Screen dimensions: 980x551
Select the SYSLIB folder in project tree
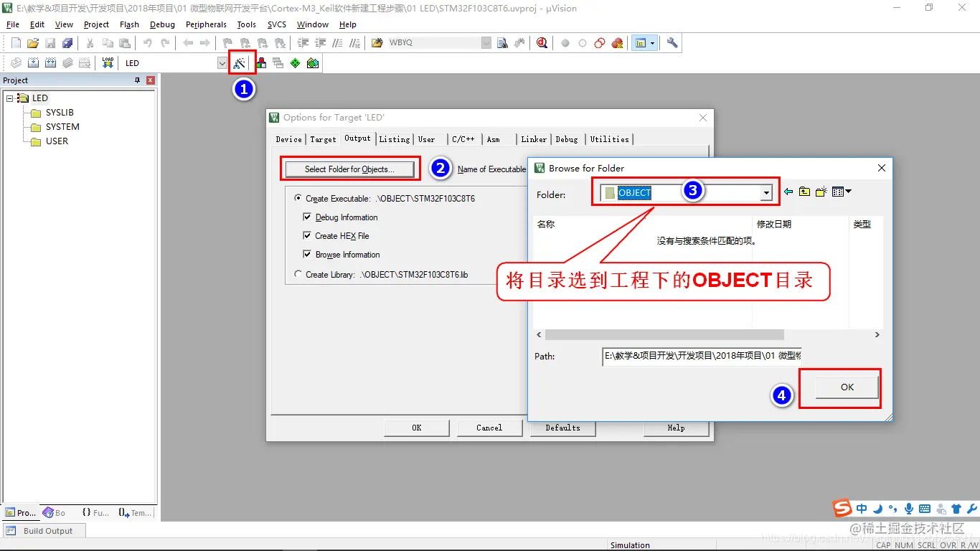60,113
